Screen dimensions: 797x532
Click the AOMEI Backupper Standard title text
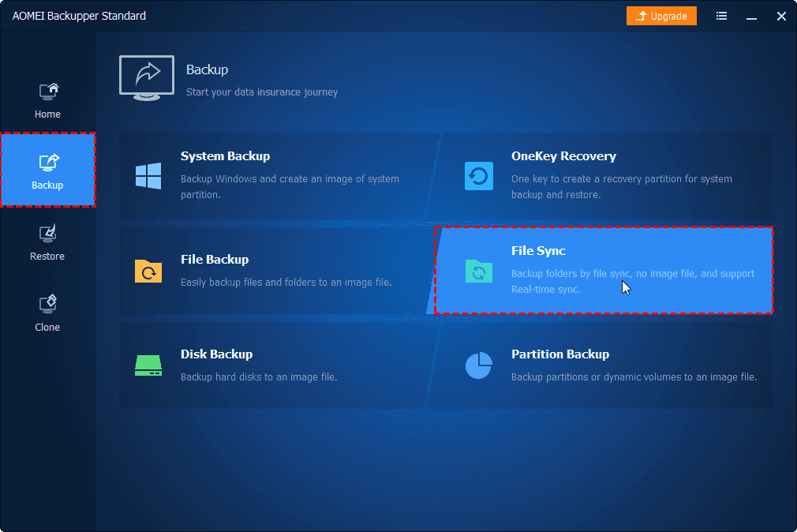(x=79, y=16)
